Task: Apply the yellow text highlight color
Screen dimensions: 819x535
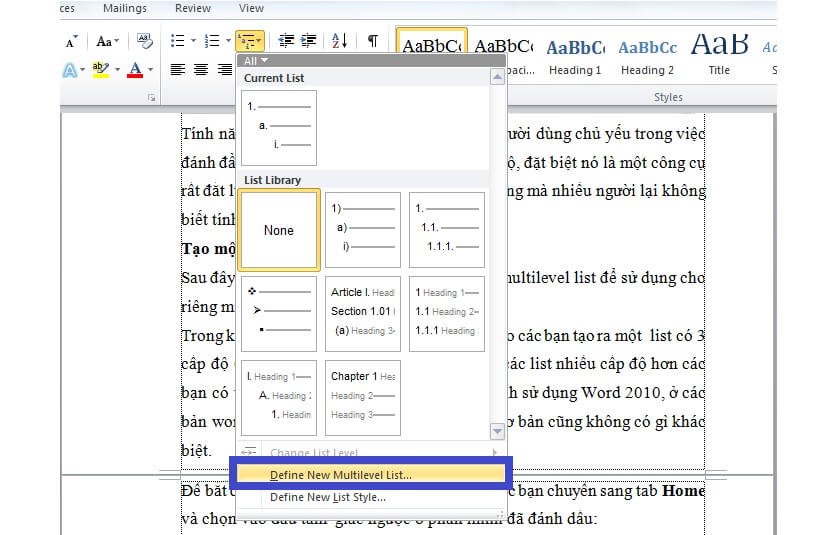Action: 100,69
